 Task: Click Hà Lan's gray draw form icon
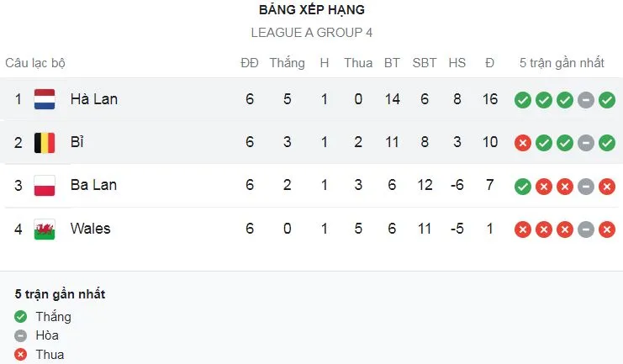[586, 100]
